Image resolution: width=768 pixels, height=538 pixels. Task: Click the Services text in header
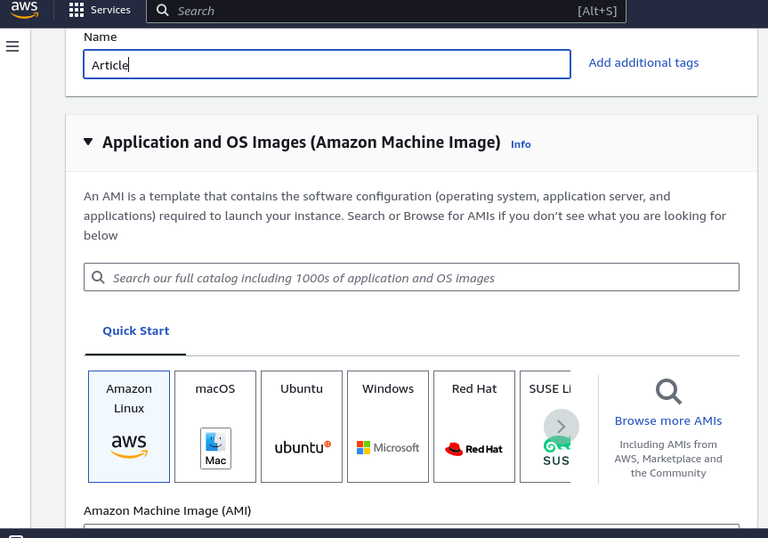110,10
